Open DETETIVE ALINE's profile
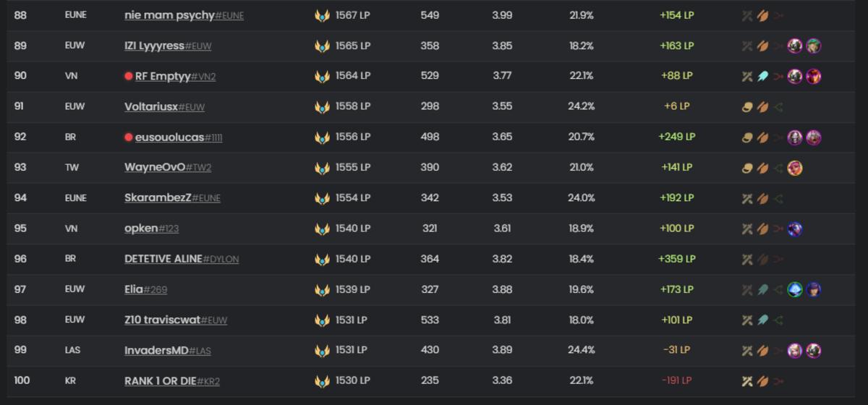The height and width of the screenshot is (405, 868). [163, 259]
